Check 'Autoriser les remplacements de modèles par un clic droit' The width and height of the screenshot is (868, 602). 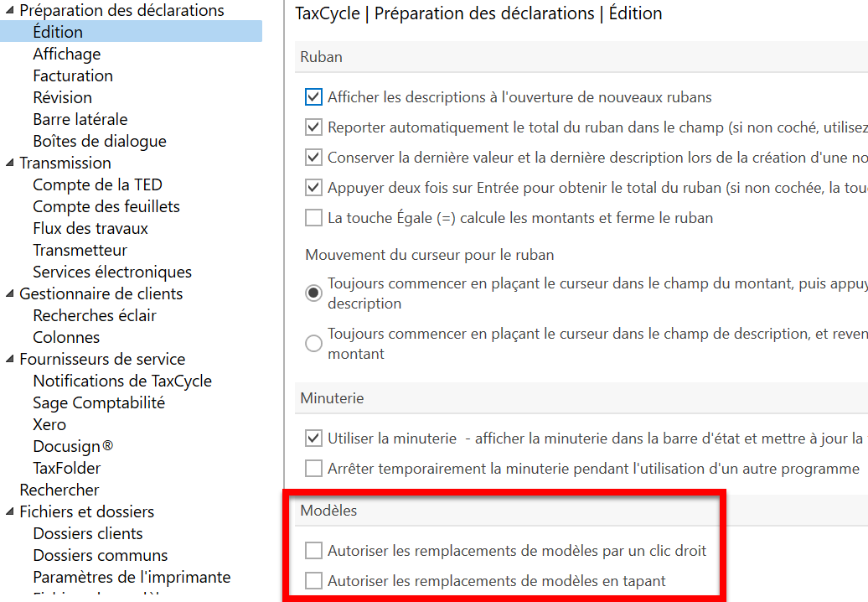coord(313,551)
